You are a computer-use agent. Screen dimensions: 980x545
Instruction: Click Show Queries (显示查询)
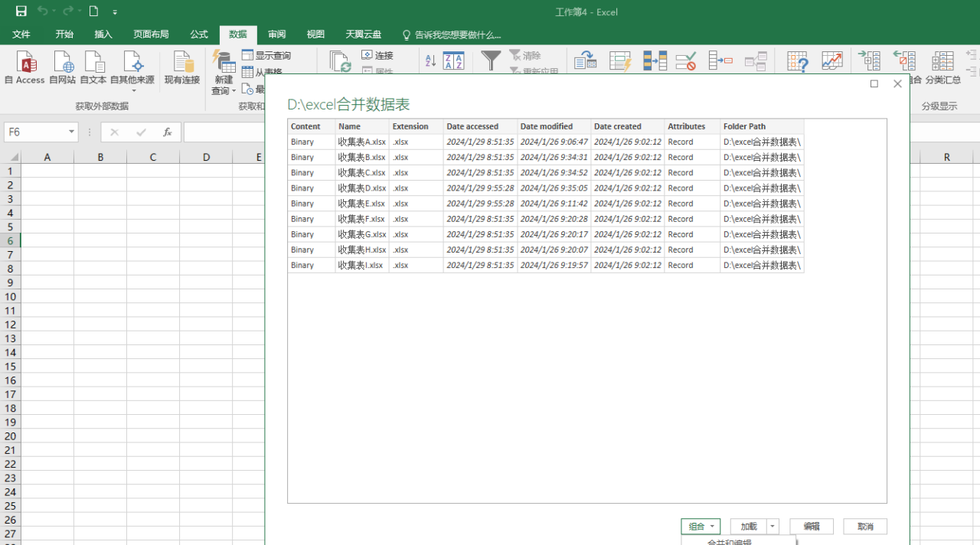click(x=266, y=55)
